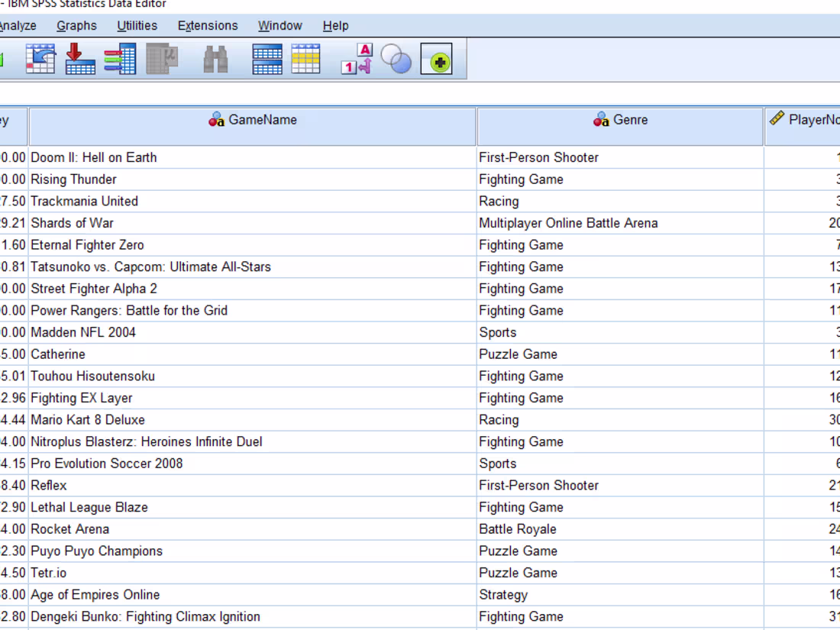Screen dimensions: 840x630
Task: Click the Go to Variable red-arrow icon
Action: point(80,59)
